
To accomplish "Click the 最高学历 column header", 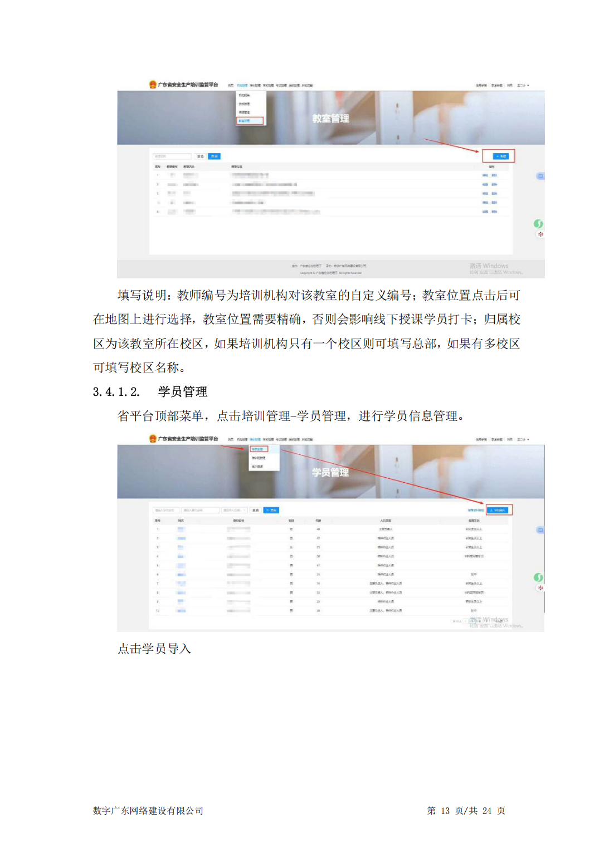I will [474, 521].
